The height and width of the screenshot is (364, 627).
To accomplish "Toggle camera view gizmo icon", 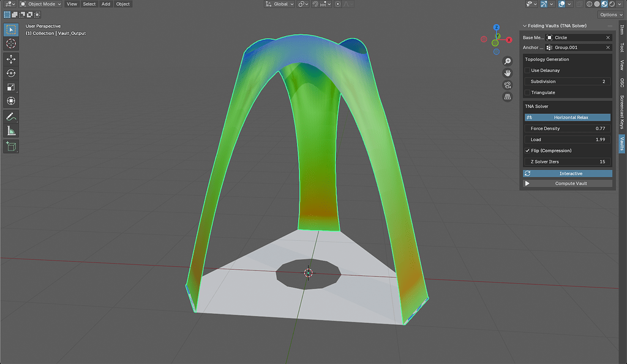I will pyautogui.click(x=508, y=85).
